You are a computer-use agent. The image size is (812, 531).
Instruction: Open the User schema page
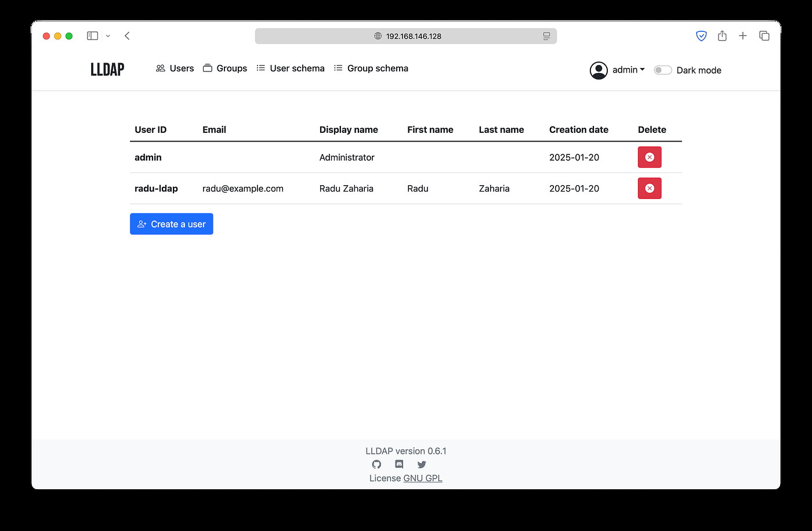tap(291, 68)
